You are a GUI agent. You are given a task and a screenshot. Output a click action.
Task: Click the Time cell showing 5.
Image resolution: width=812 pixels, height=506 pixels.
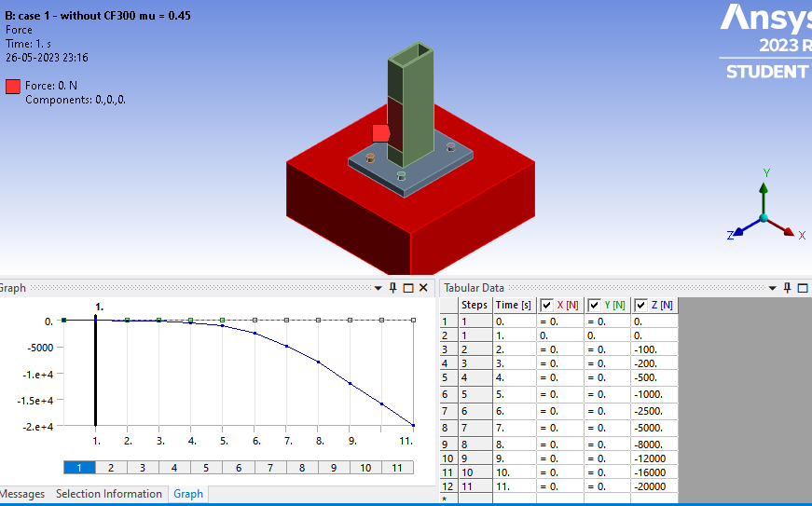(515, 394)
